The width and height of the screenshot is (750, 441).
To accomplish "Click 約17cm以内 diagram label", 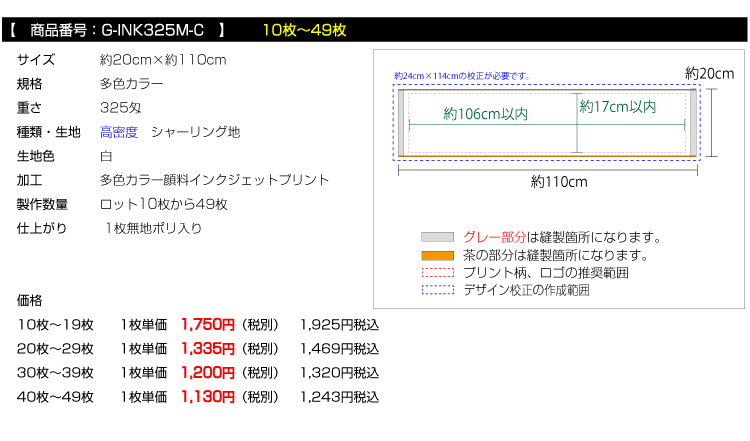I will (618, 107).
